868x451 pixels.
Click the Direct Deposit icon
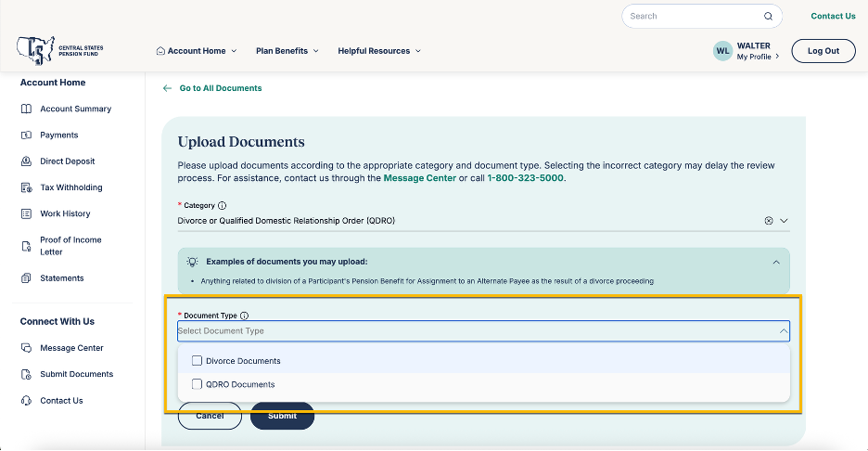tap(26, 161)
